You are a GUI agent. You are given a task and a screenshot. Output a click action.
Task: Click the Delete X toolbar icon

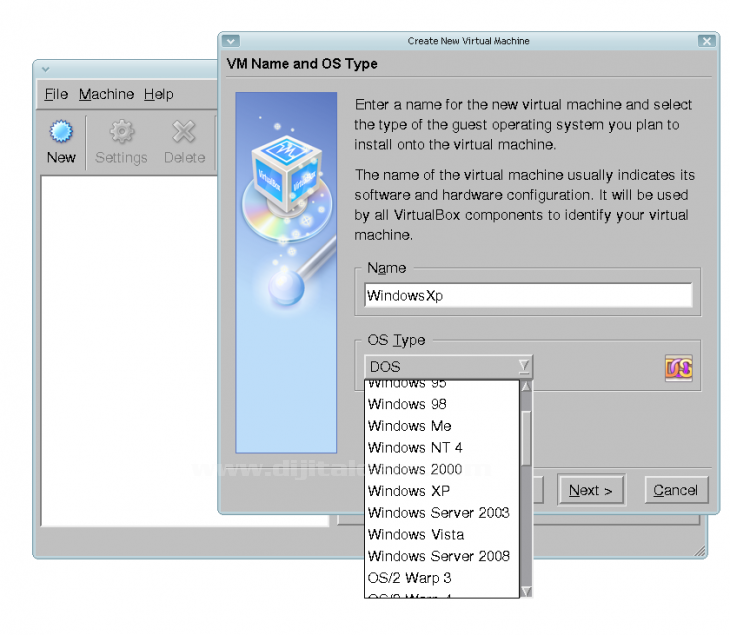click(184, 132)
